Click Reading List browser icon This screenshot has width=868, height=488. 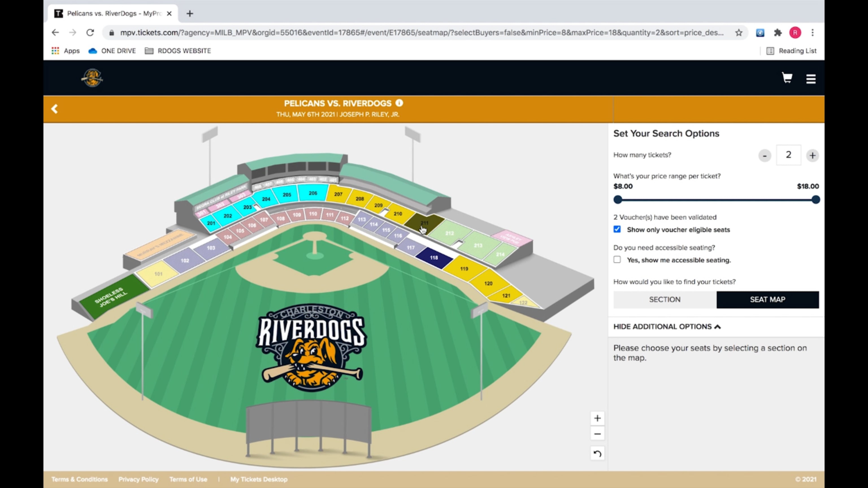pos(770,51)
